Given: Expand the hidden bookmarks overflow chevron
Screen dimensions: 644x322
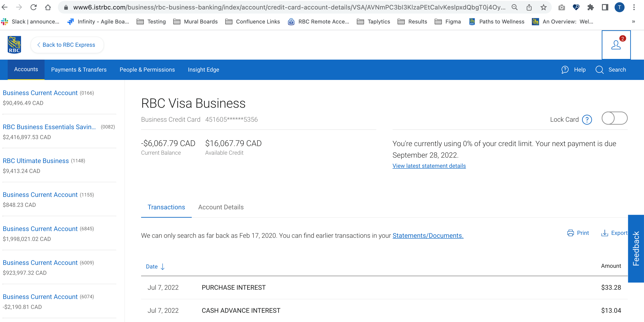Looking at the screenshot, I should 633,21.
